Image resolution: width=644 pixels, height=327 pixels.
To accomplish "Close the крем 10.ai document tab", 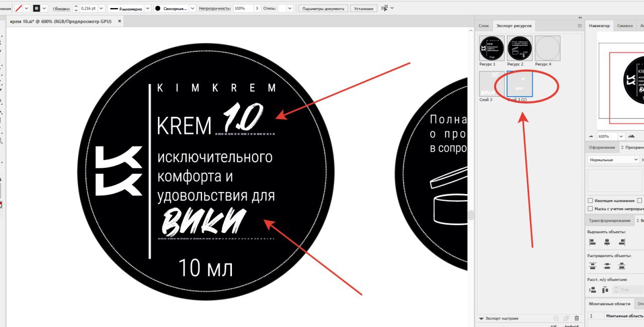I will click(x=120, y=21).
